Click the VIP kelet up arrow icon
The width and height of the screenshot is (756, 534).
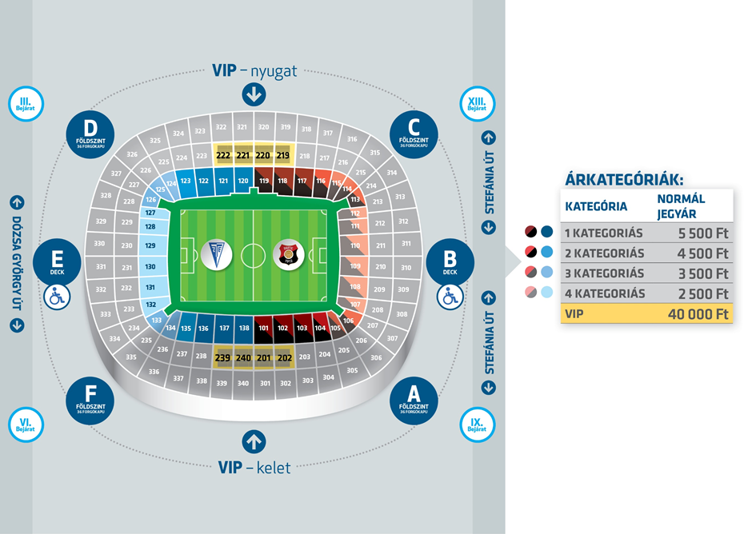click(254, 441)
